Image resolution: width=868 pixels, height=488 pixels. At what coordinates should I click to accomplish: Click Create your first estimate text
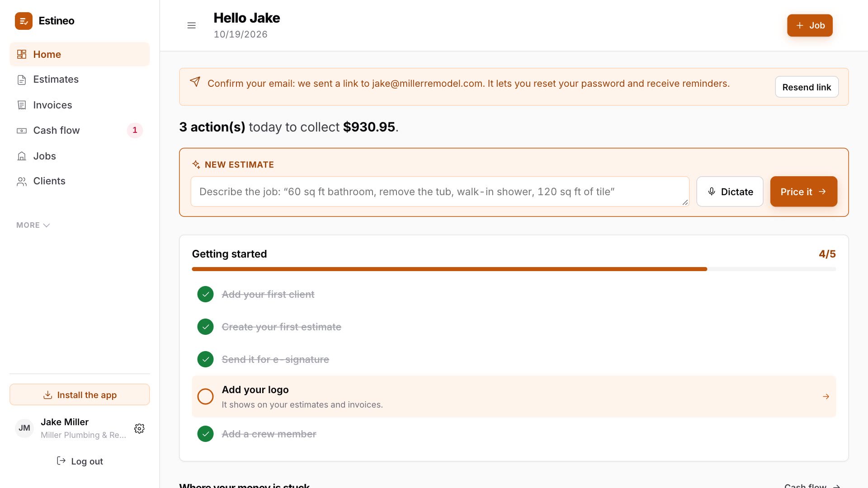[x=281, y=327]
